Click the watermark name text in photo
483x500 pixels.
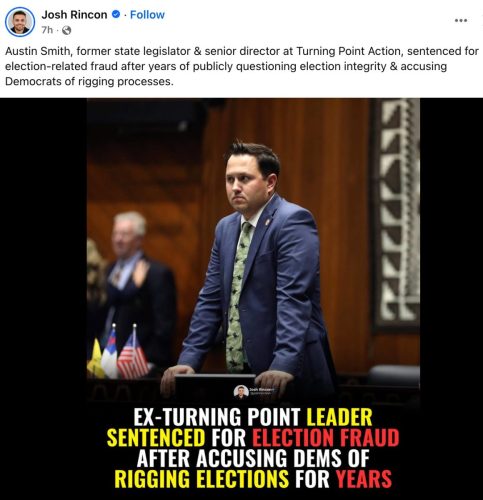(262, 390)
